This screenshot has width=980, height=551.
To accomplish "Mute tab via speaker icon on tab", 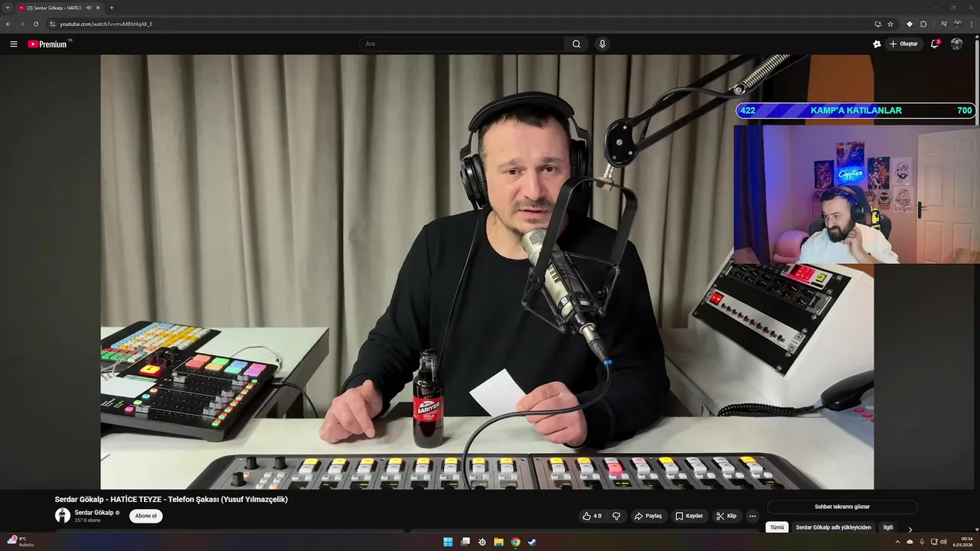I will (89, 8).
